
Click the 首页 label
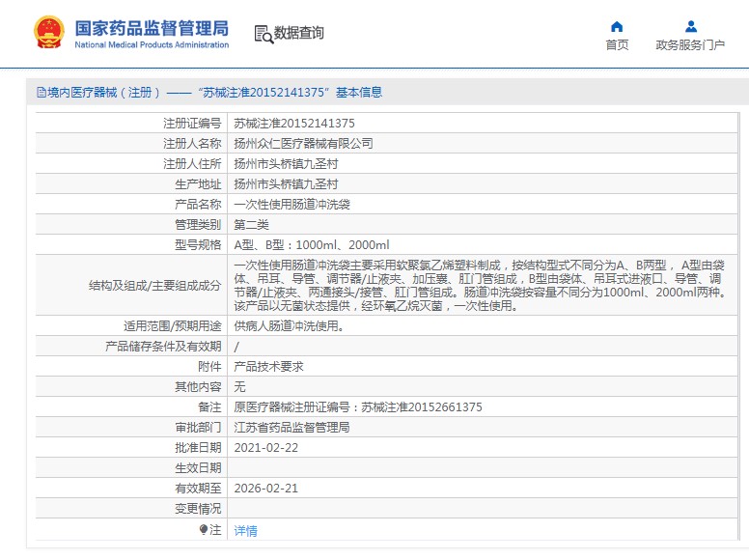[x=617, y=45]
